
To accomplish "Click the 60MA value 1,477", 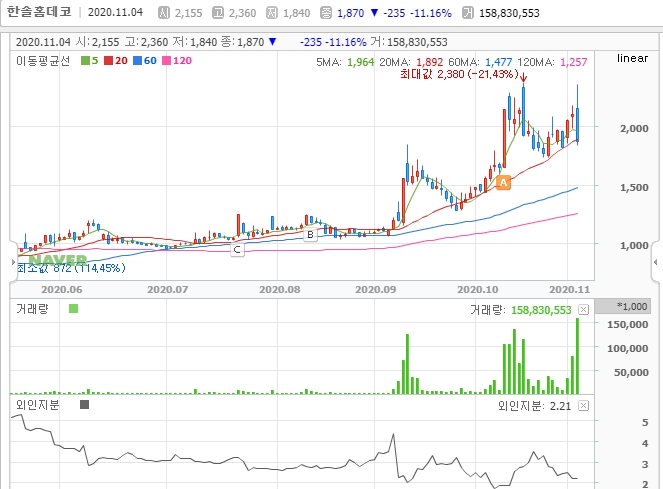I will click(499, 62).
